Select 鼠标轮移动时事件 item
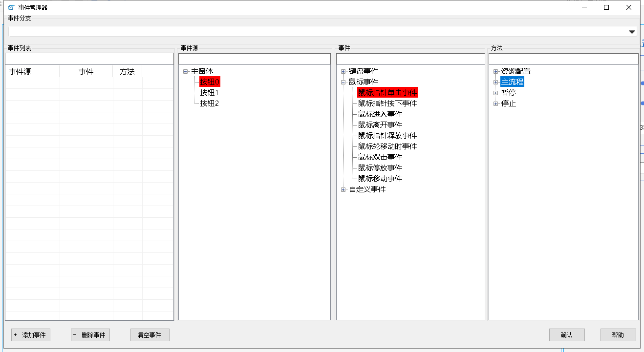The image size is (644, 352). click(387, 146)
